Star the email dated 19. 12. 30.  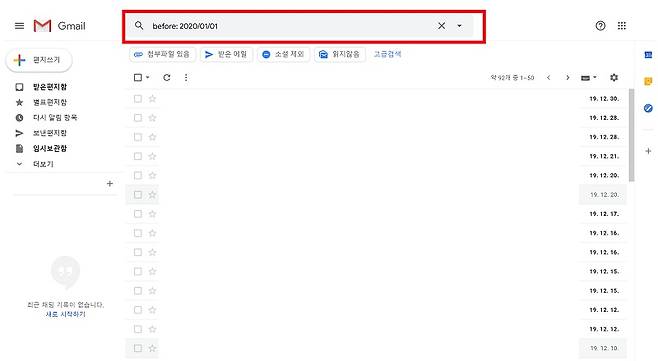pos(152,99)
